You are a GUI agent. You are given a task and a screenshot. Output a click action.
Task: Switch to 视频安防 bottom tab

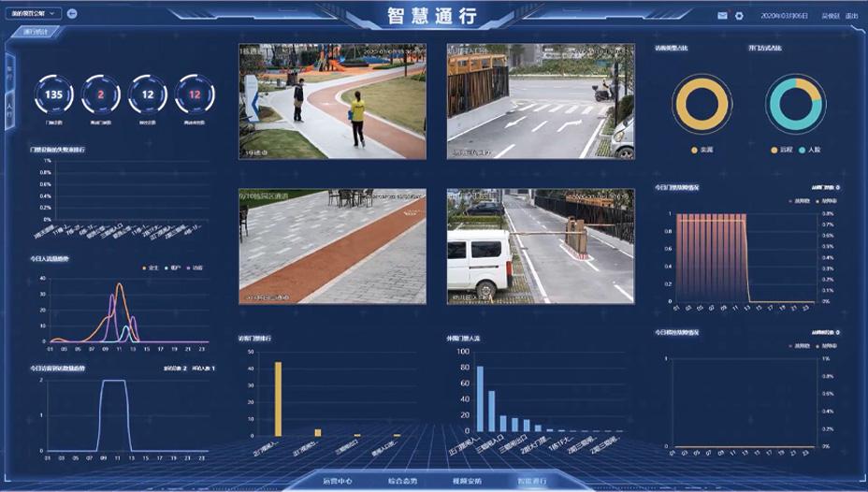(467, 481)
